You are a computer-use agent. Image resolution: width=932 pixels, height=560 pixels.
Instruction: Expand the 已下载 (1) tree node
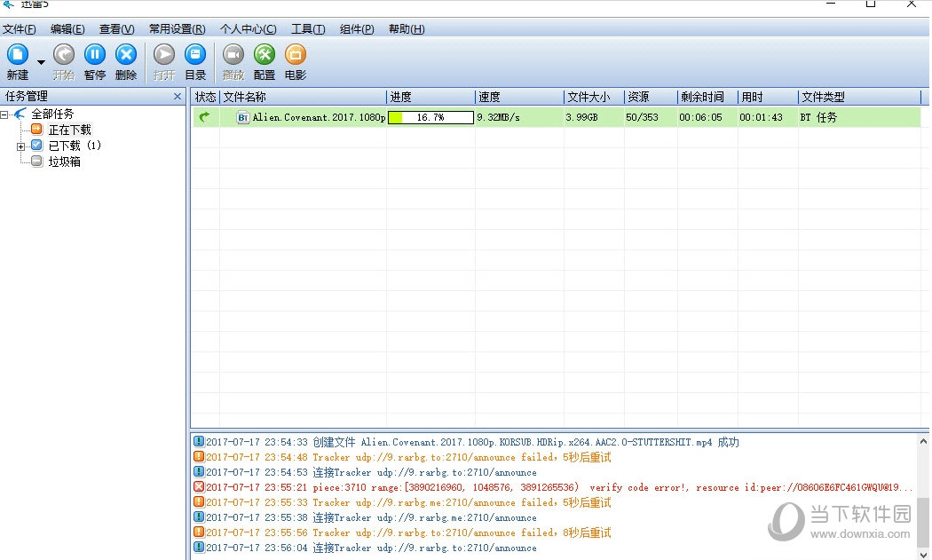pyautogui.click(x=20, y=146)
